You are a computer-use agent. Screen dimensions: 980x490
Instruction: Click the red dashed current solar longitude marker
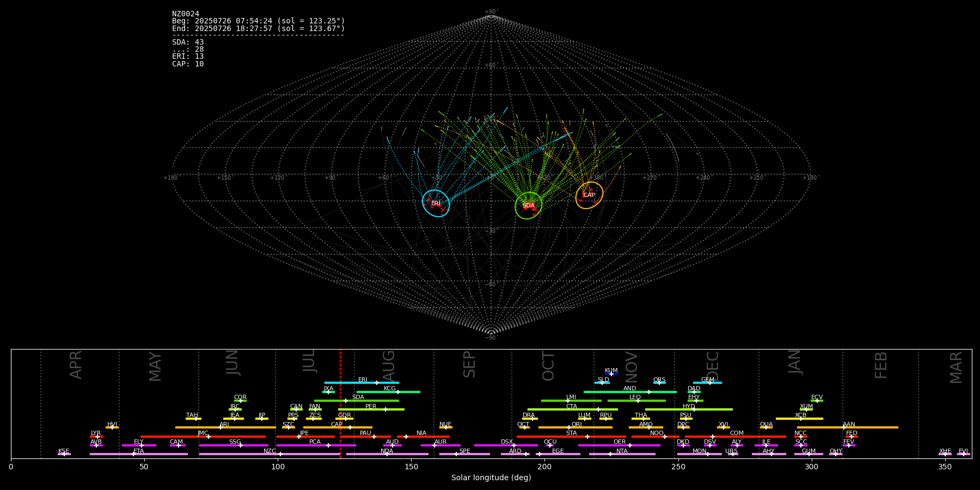340,403
